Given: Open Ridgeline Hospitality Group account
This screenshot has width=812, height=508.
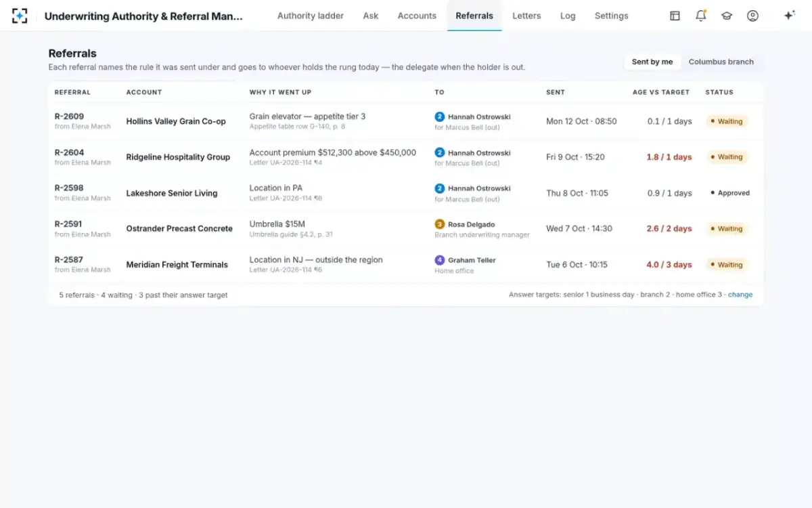Looking at the screenshot, I should coord(178,157).
